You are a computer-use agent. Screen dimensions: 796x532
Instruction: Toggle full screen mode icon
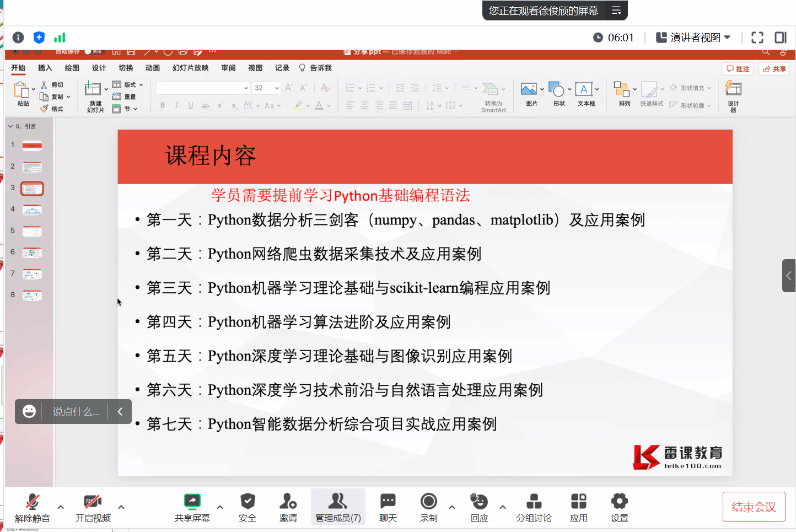click(757, 37)
